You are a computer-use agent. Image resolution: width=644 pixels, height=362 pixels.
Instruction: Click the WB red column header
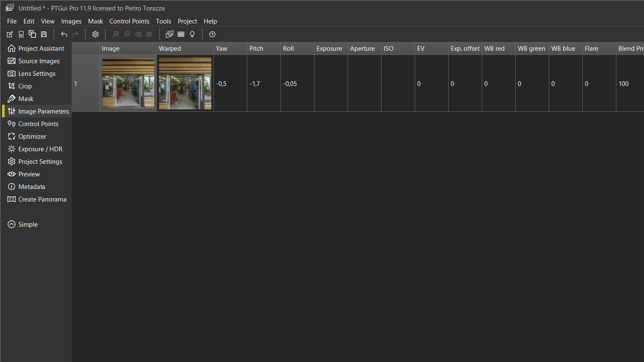pyautogui.click(x=499, y=49)
